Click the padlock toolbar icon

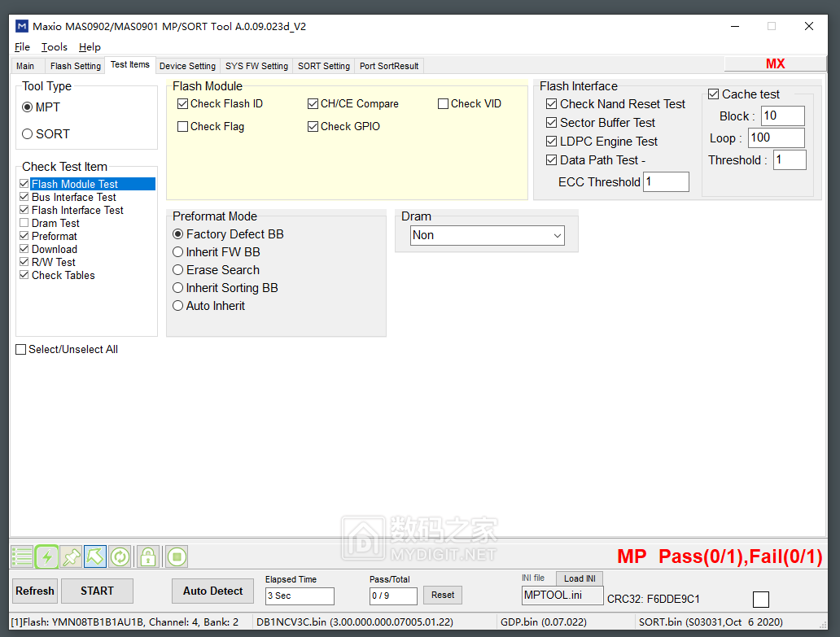[148, 556]
